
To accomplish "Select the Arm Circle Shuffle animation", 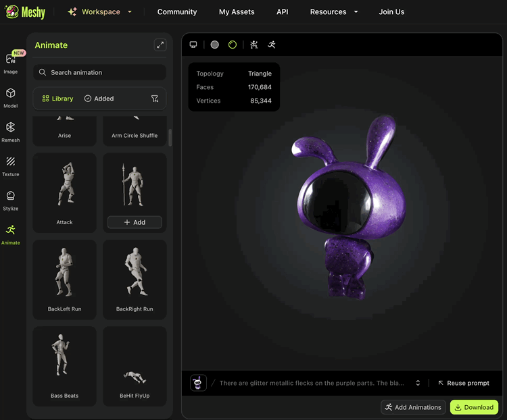I will click(x=135, y=131).
